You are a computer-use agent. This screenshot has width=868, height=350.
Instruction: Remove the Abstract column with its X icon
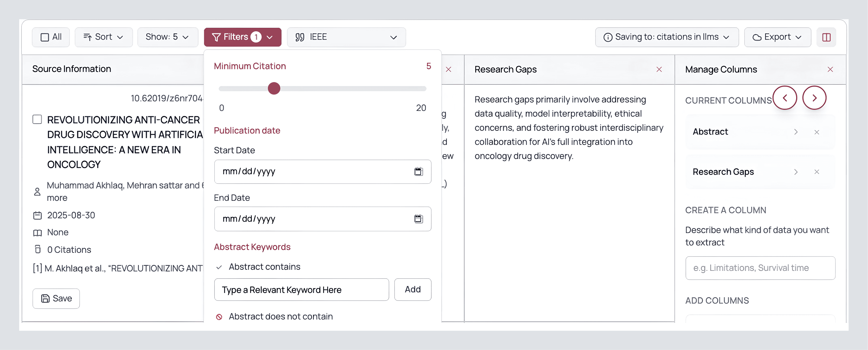pyautogui.click(x=816, y=132)
